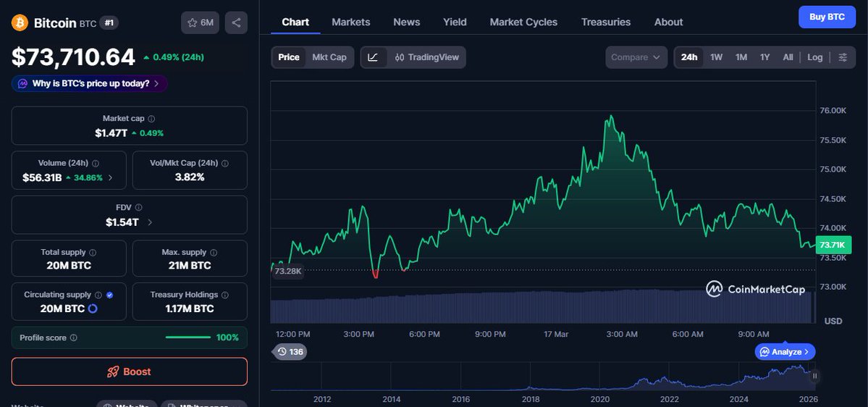
Task: Click the $73,710.64 price text
Action: coord(73,57)
